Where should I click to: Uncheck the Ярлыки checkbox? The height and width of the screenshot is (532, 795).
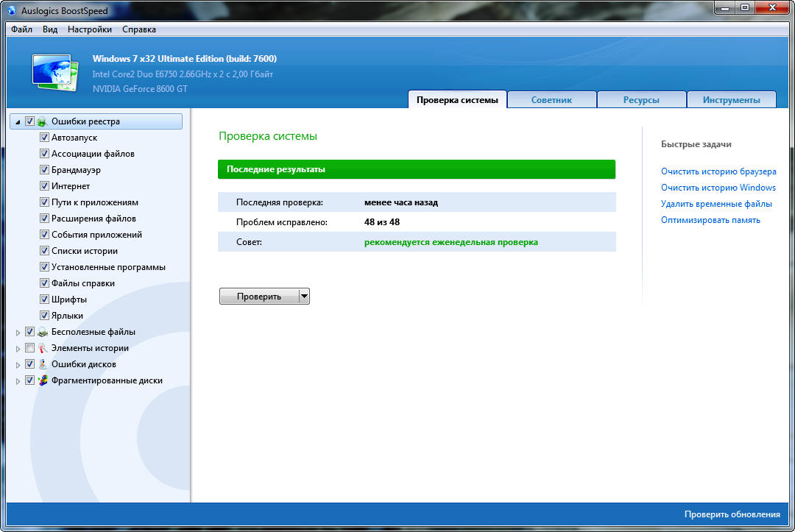click(44, 316)
